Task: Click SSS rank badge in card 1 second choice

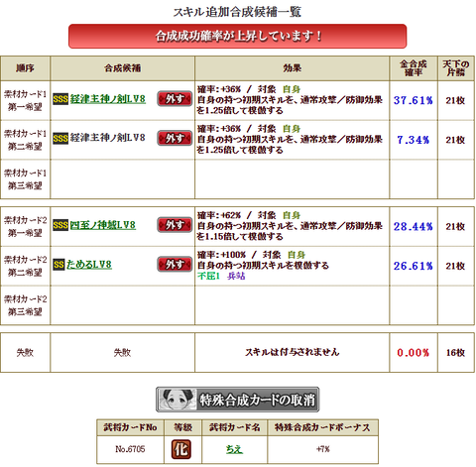Action: click(60, 138)
